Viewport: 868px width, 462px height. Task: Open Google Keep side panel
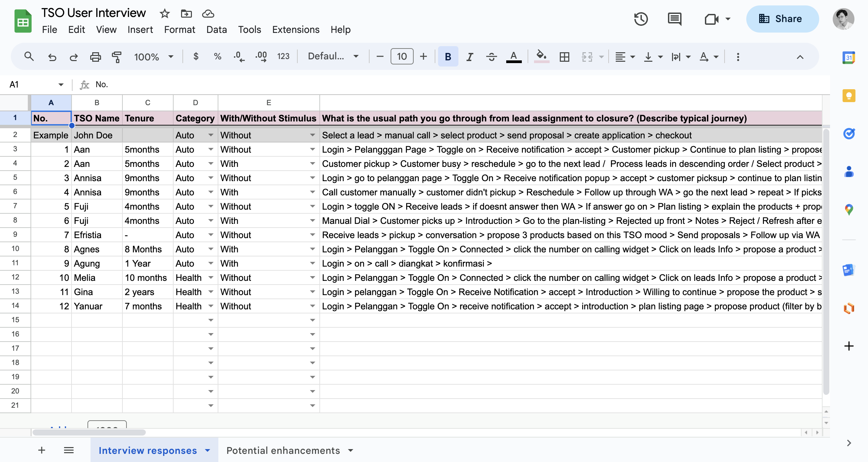(x=849, y=96)
